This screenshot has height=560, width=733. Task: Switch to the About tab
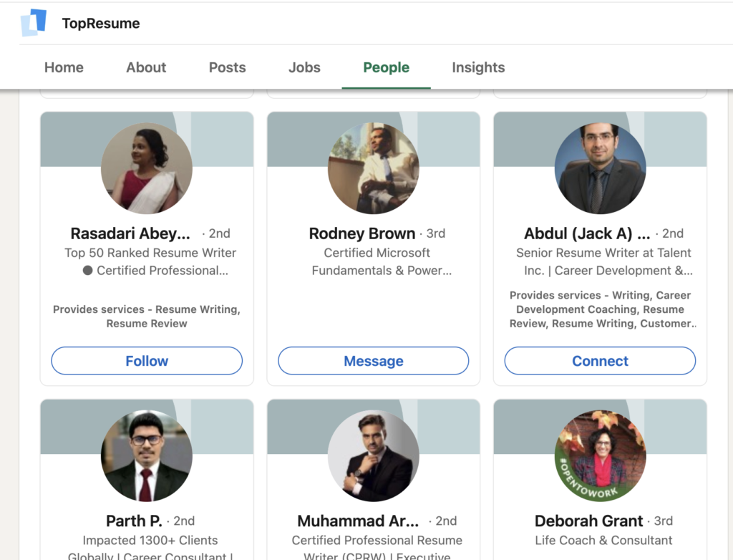coord(146,67)
